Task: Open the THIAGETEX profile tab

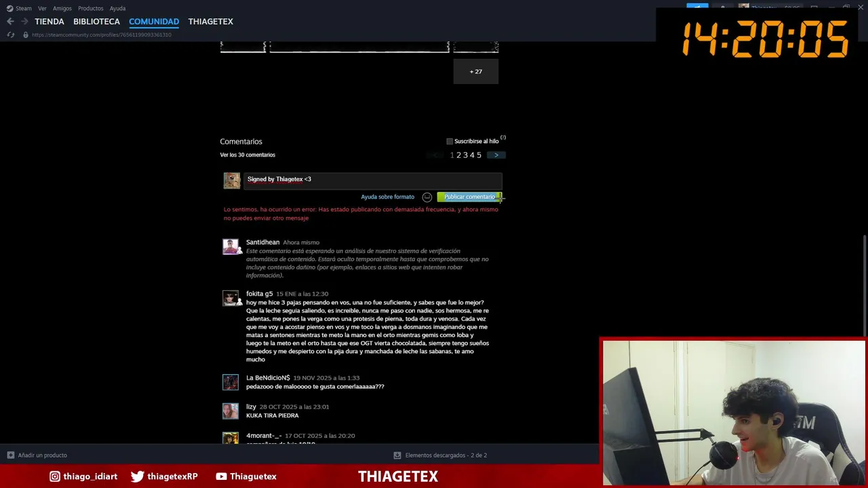Action: [x=211, y=22]
